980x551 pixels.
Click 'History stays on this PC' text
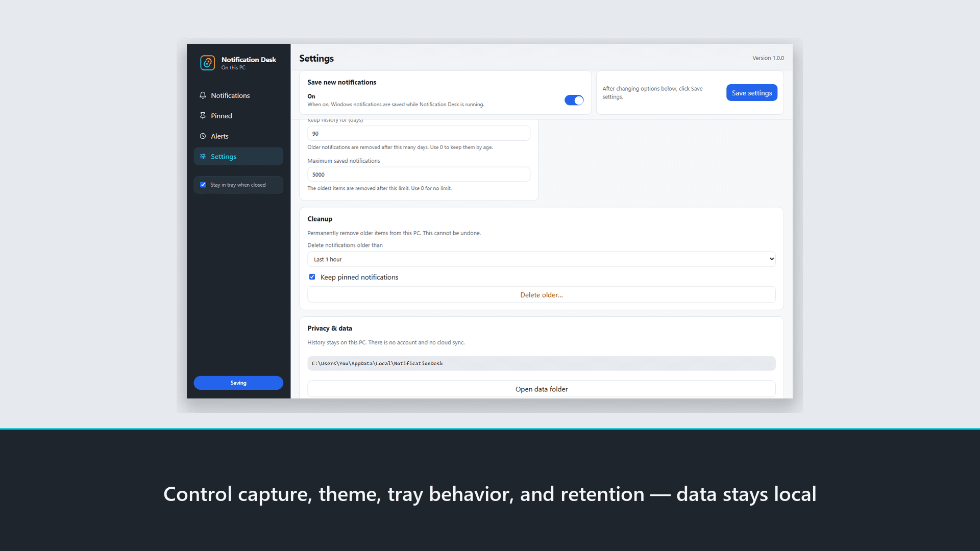(x=386, y=343)
